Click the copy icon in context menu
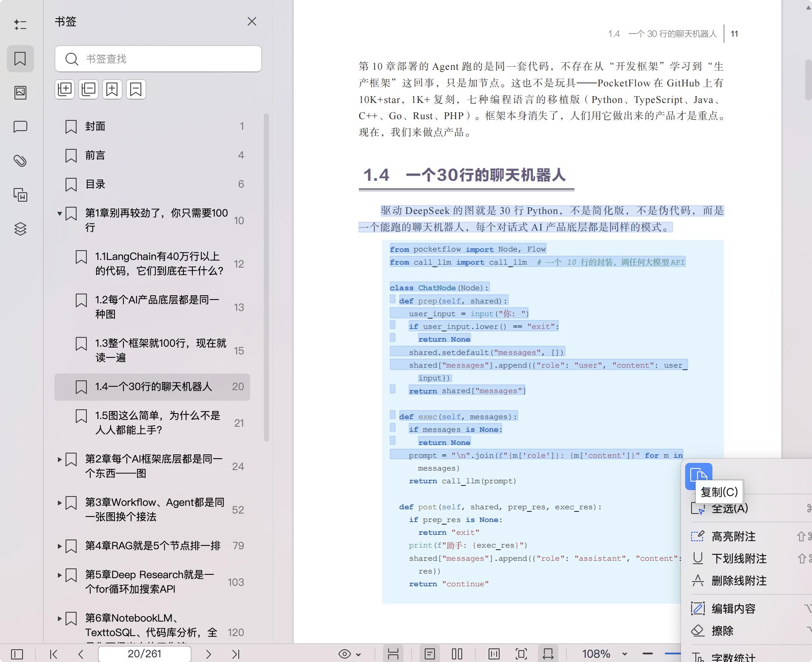The width and height of the screenshot is (812, 662). coord(699,476)
